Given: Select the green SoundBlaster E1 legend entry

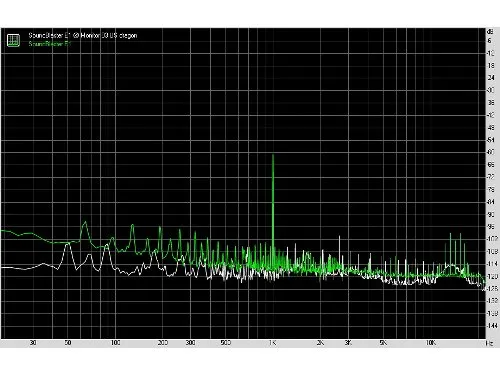Looking at the screenshot, I should pyautogui.click(x=50, y=44).
